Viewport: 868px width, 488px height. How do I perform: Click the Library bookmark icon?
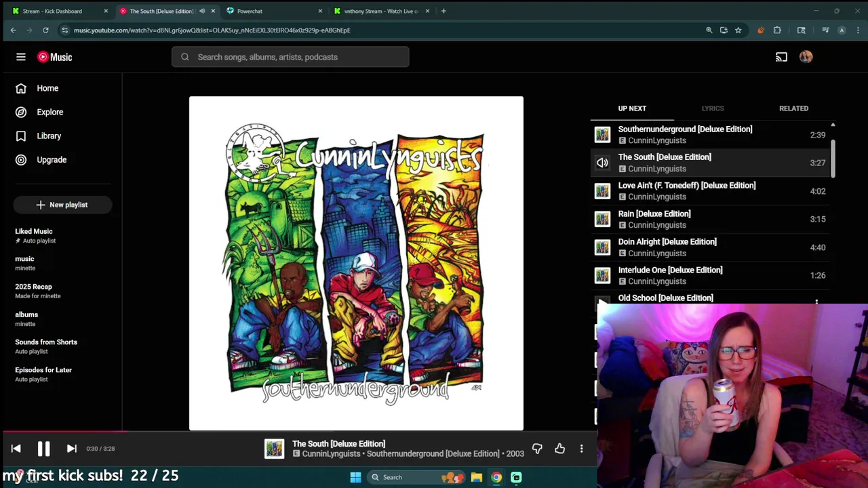(x=21, y=136)
